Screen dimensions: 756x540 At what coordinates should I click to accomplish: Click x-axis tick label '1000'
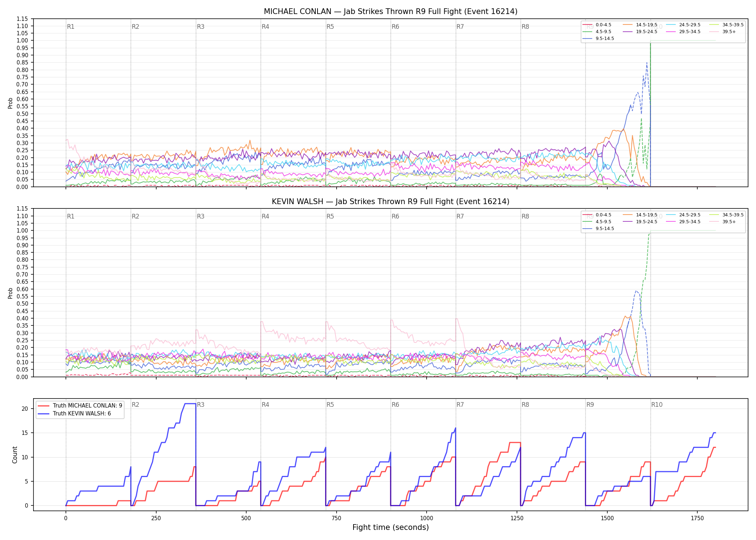coord(427,518)
